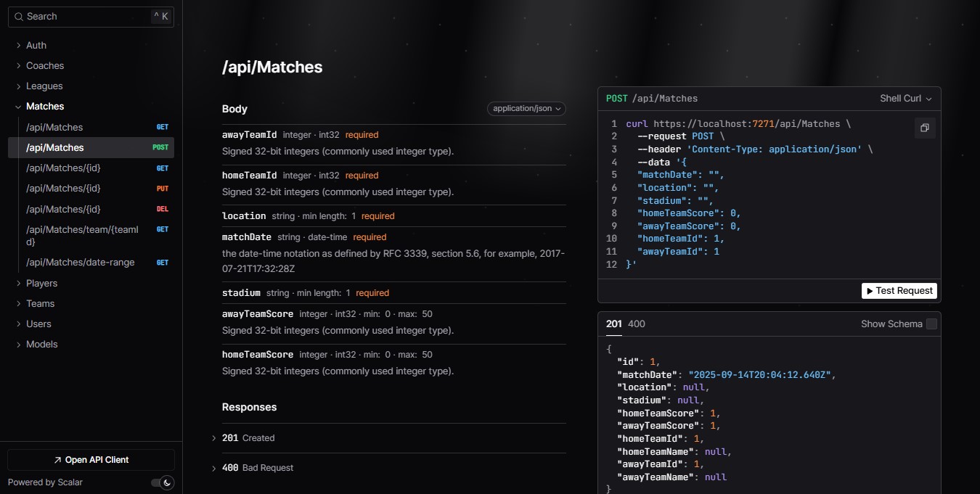Click the POST /api/Matches code panel title
Viewport: 980px width, 494px height.
tap(652, 99)
